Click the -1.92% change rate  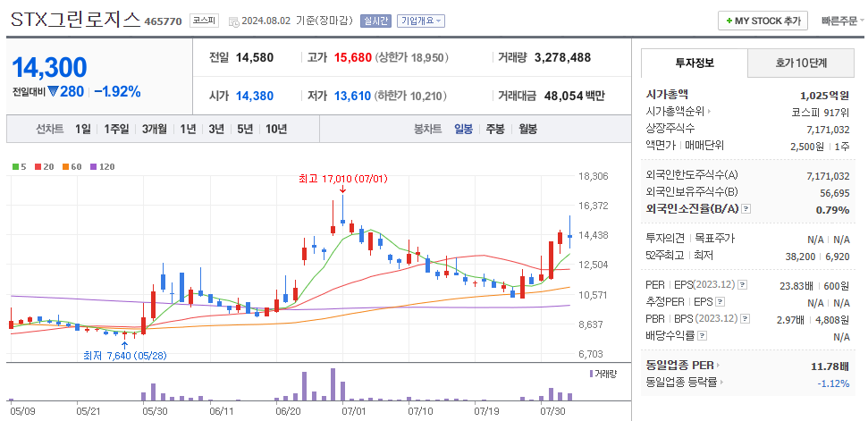(x=117, y=91)
